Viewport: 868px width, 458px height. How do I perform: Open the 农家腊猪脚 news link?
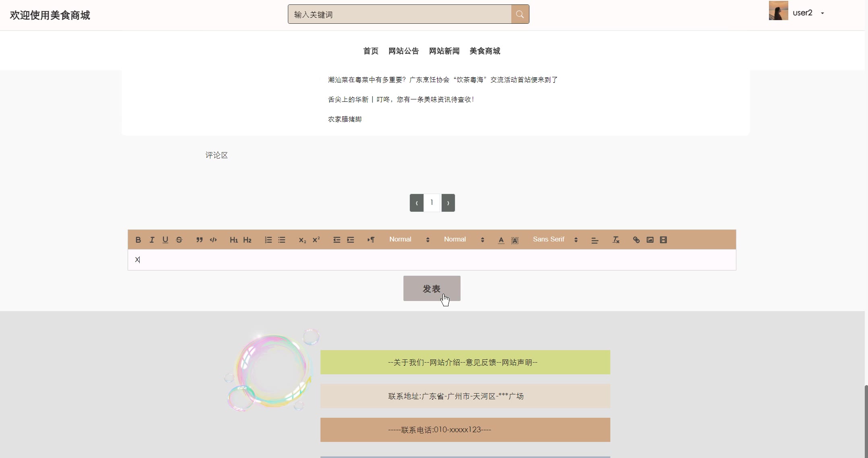345,119
